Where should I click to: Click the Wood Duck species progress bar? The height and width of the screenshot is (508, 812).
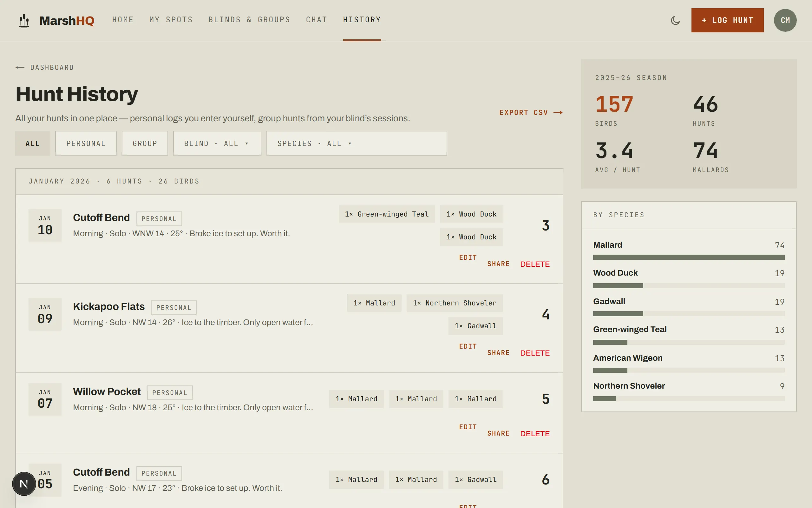point(689,285)
